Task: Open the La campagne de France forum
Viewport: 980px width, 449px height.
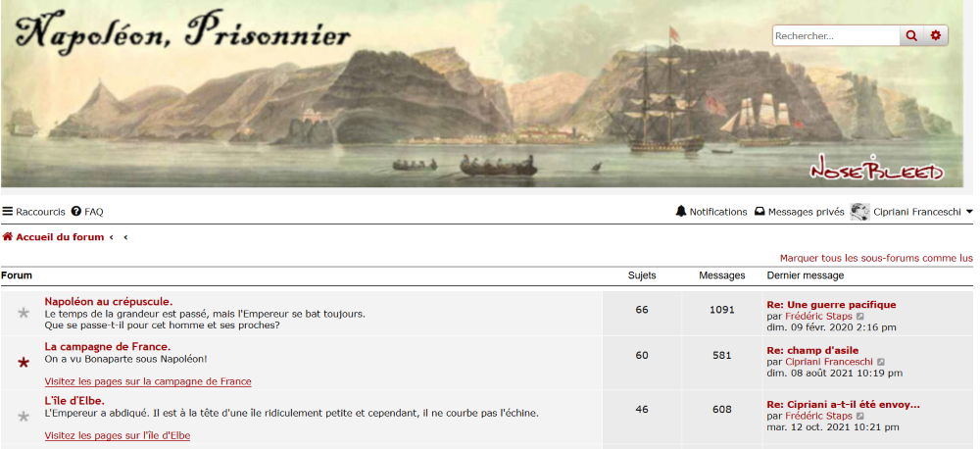Action: (x=108, y=346)
